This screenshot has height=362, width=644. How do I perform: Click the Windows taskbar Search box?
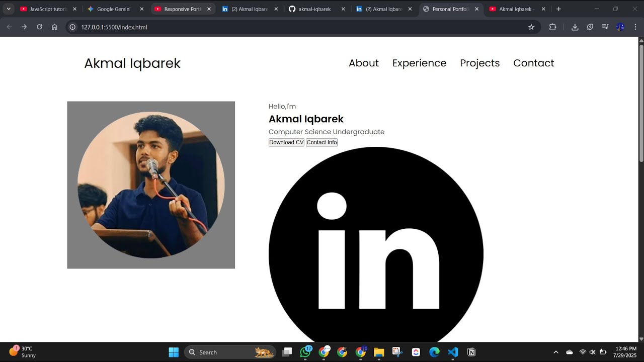[230, 352]
